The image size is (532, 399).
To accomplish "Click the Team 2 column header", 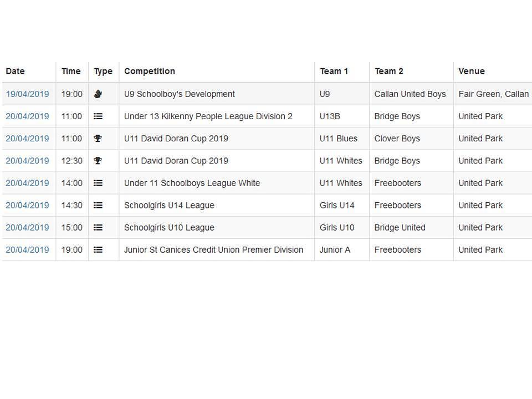I will pyautogui.click(x=389, y=71).
